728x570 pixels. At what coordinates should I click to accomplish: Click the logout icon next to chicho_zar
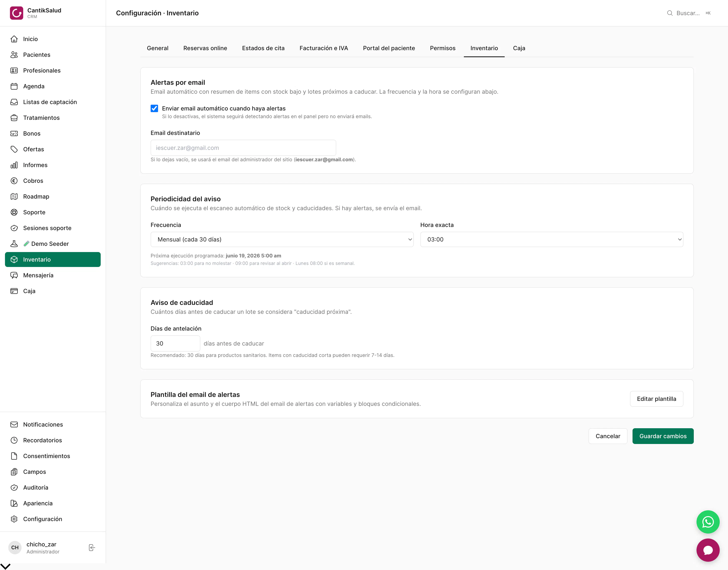click(x=92, y=548)
